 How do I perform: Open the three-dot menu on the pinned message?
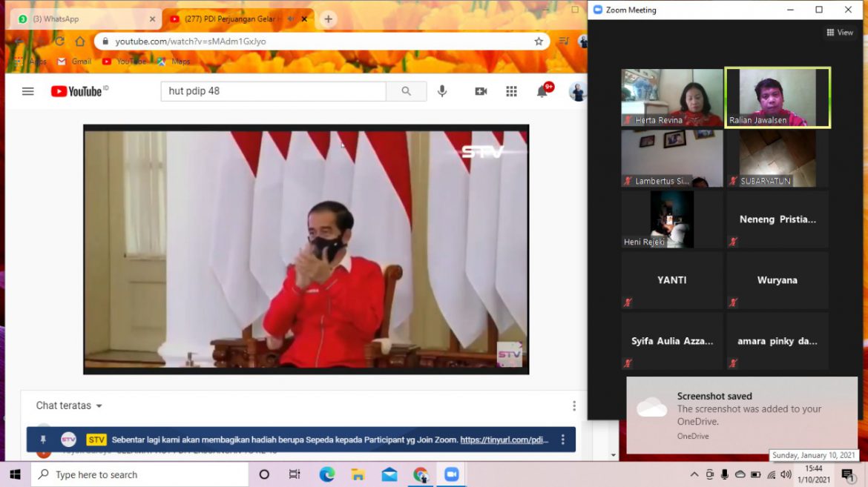[562, 439]
